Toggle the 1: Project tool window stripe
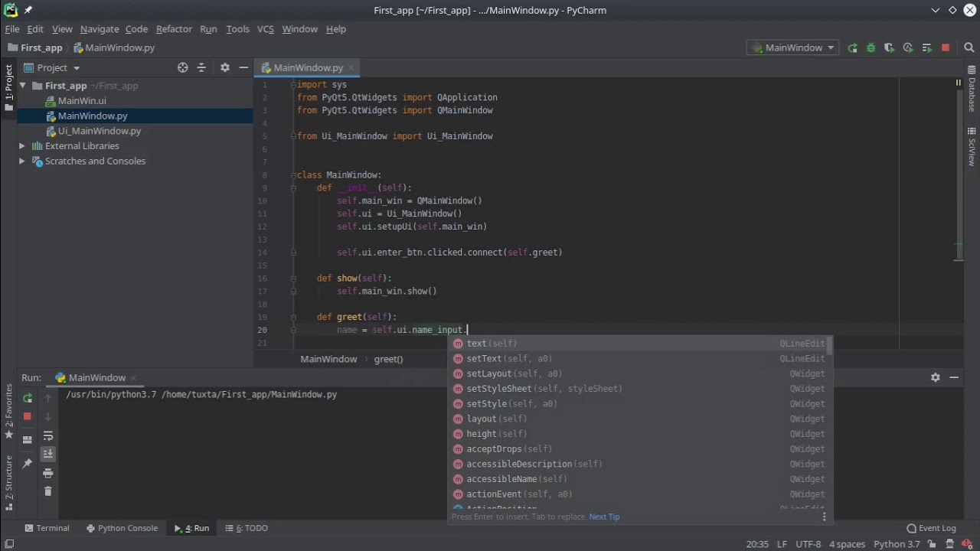The image size is (980, 551). tap(8, 88)
